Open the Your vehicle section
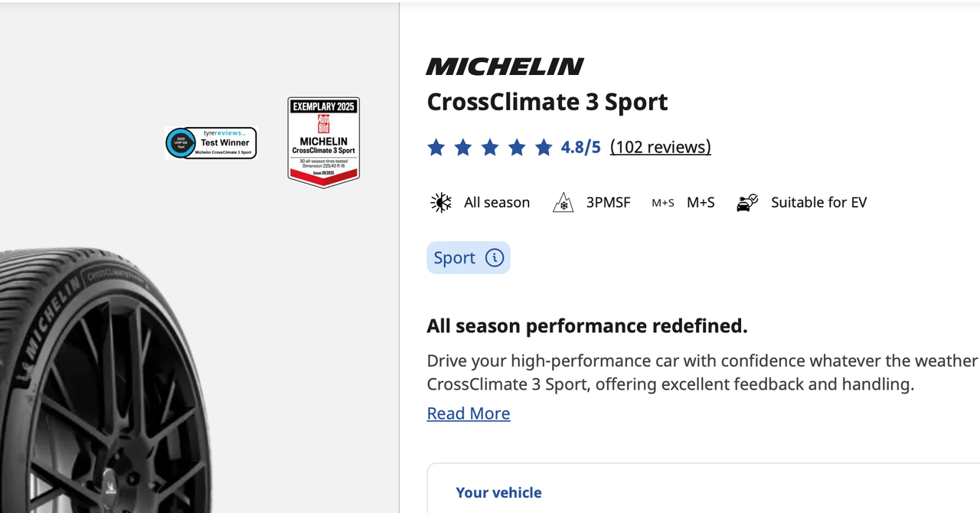980x513 pixels. [498, 492]
